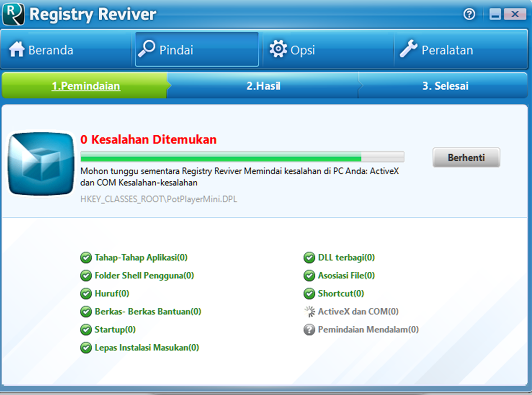This screenshot has height=395, width=532.
Task: Click Folder Shell Pengguna(0) label
Action: [x=144, y=275]
